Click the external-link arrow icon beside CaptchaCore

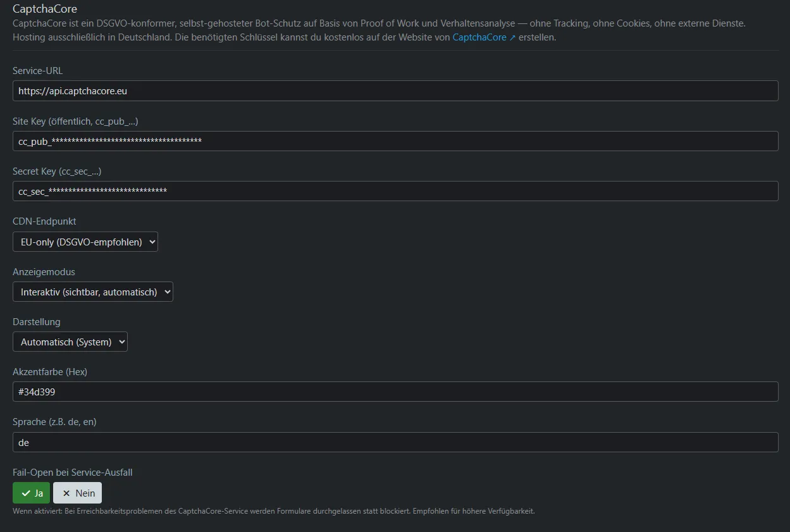[x=512, y=38]
